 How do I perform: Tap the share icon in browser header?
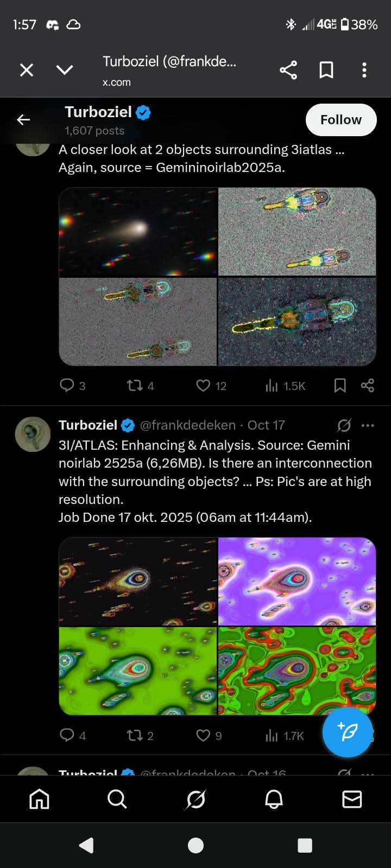[288, 70]
